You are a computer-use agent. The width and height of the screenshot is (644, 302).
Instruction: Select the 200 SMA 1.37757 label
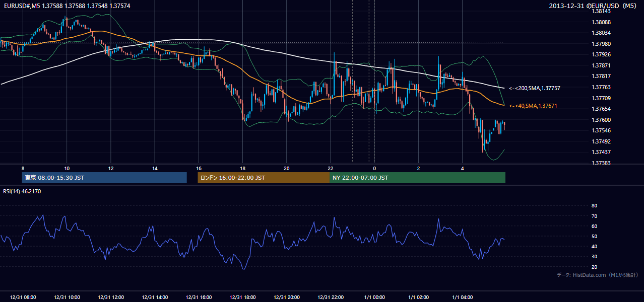tap(535, 88)
